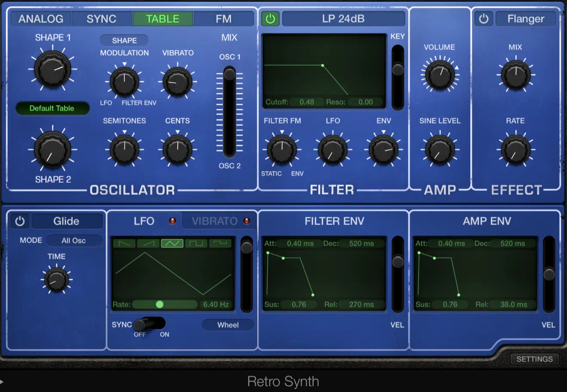The width and height of the screenshot is (567, 392).
Task: Click the FILTER FM knob
Action: click(282, 150)
